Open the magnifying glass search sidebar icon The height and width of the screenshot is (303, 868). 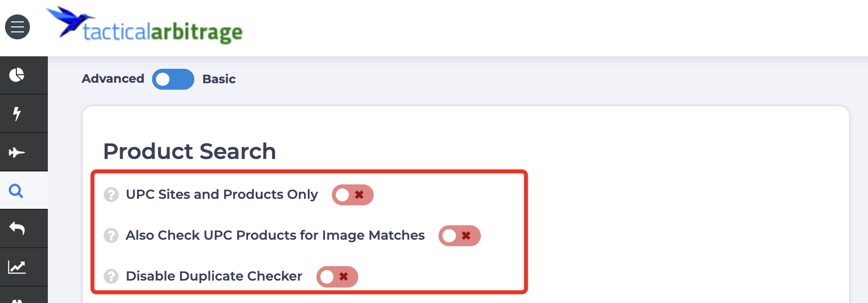pyautogui.click(x=16, y=190)
